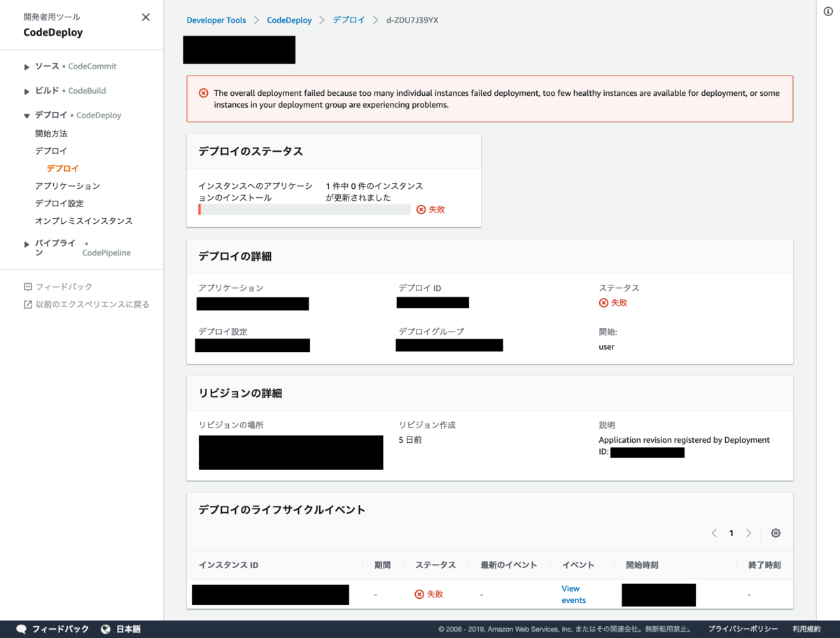Open プライバシーポリシー footer link
Image resolution: width=840 pixels, height=638 pixels.
tap(742, 629)
